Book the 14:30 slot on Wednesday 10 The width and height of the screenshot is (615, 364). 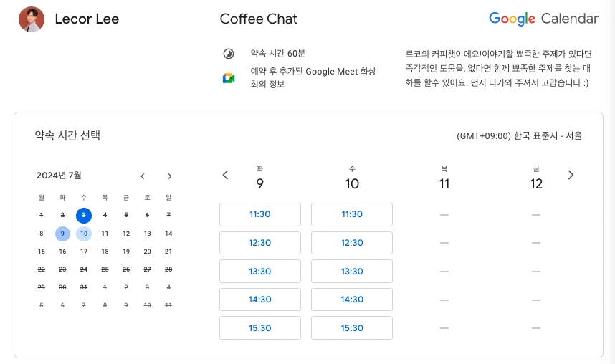352,300
